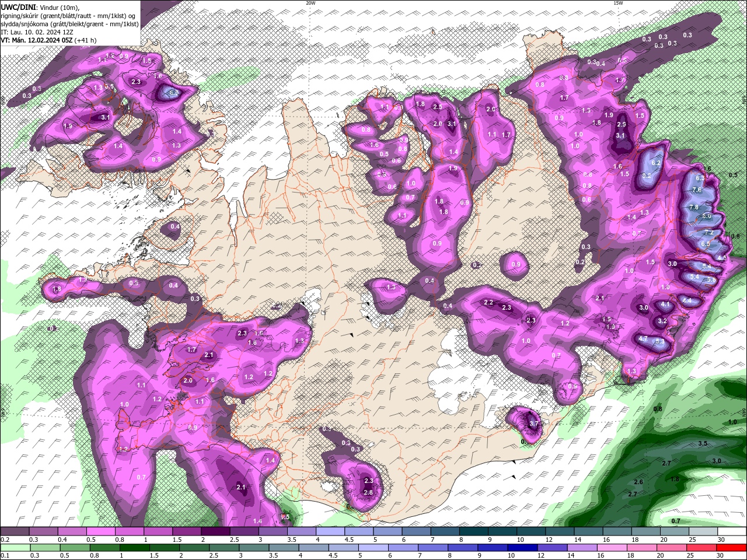Click the 'IT: Lau. 10. 02. 2024 12Z' line
This screenshot has width=747, height=560.
[x=36, y=32]
